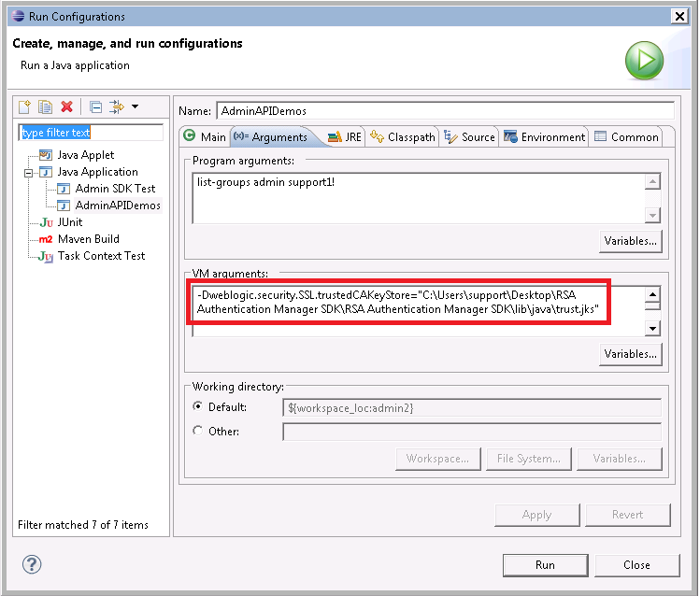The image size is (700, 596).
Task: Click the Name text field
Action: 444,111
